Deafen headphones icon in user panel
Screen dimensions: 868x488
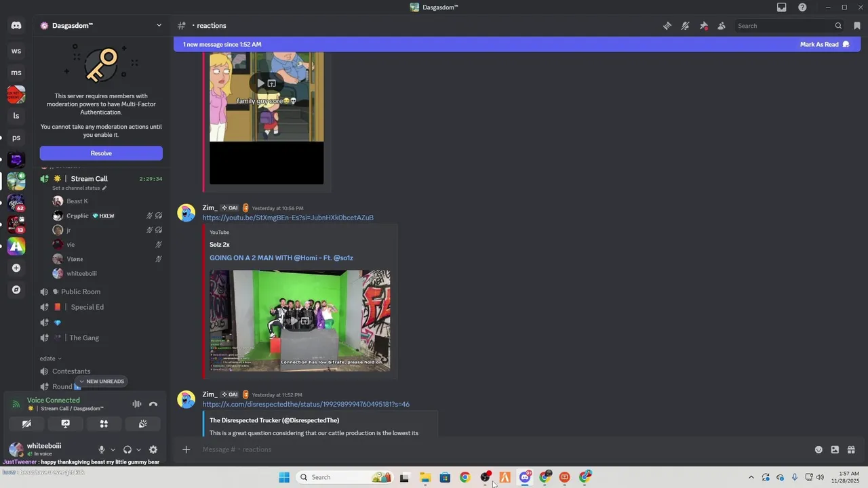tap(127, 449)
